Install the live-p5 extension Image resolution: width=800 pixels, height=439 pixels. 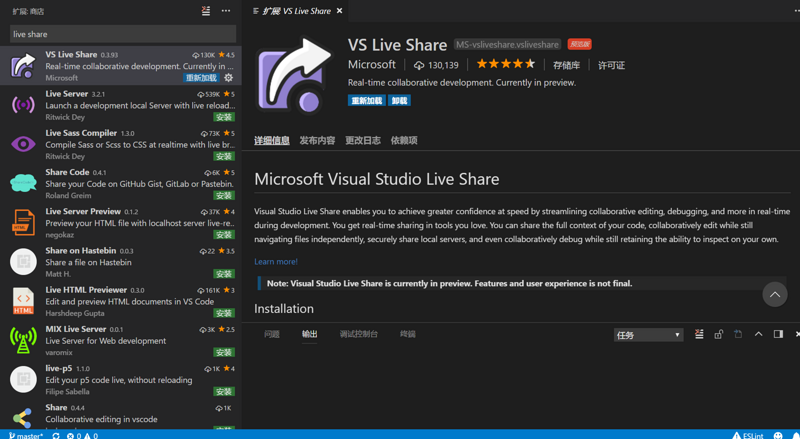224,392
